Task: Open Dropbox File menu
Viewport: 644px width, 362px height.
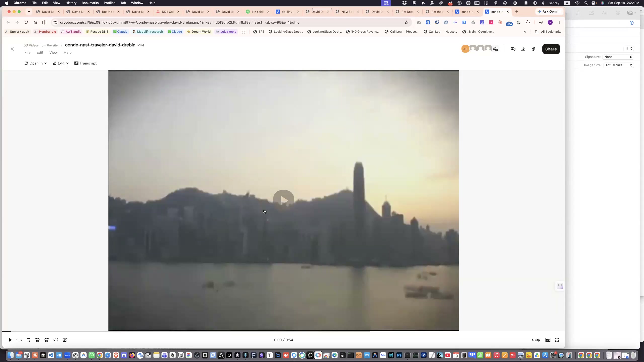Action: coord(27,53)
